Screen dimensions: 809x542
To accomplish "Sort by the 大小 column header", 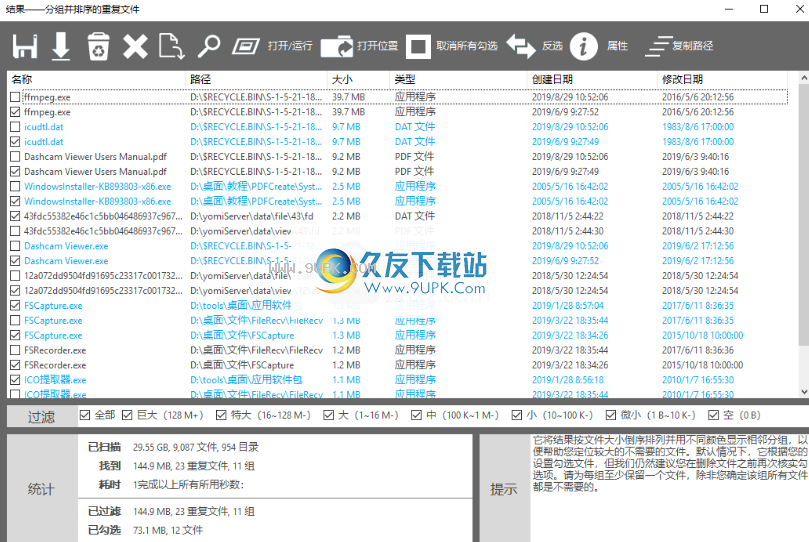I will coord(358,79).
